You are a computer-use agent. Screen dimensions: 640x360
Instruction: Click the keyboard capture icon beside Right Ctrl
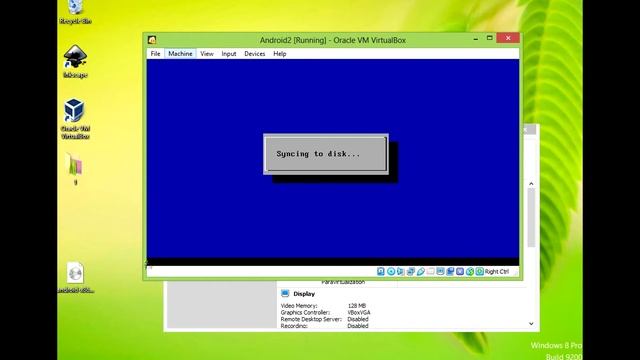(480, 271)
